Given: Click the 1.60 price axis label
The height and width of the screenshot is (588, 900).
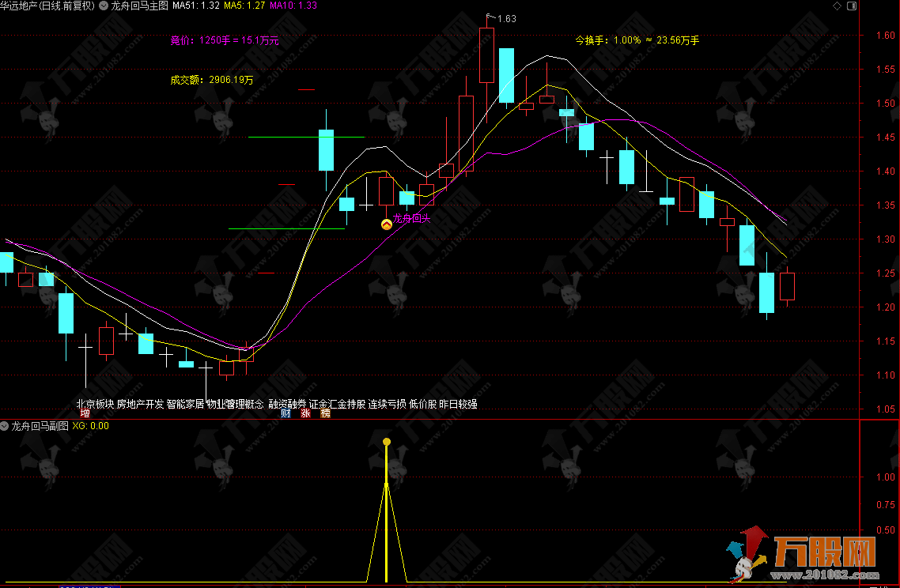Looking at the screenshot, I should [885, 35].
